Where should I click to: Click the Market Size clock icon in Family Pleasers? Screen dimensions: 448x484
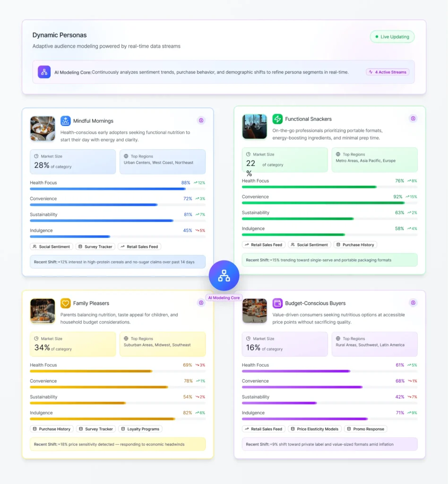click(36, 338)
